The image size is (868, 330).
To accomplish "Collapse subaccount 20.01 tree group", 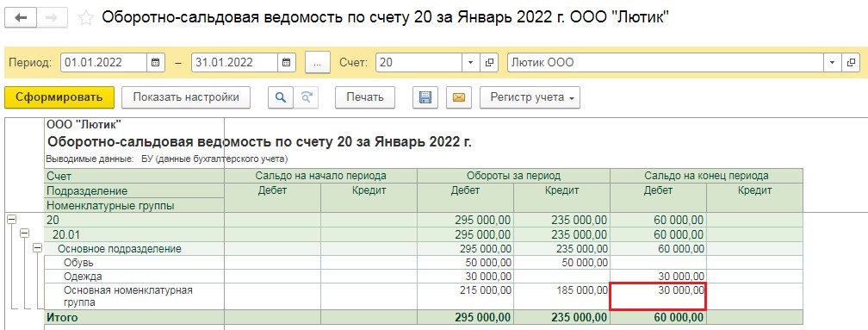I will coord(24,234).
